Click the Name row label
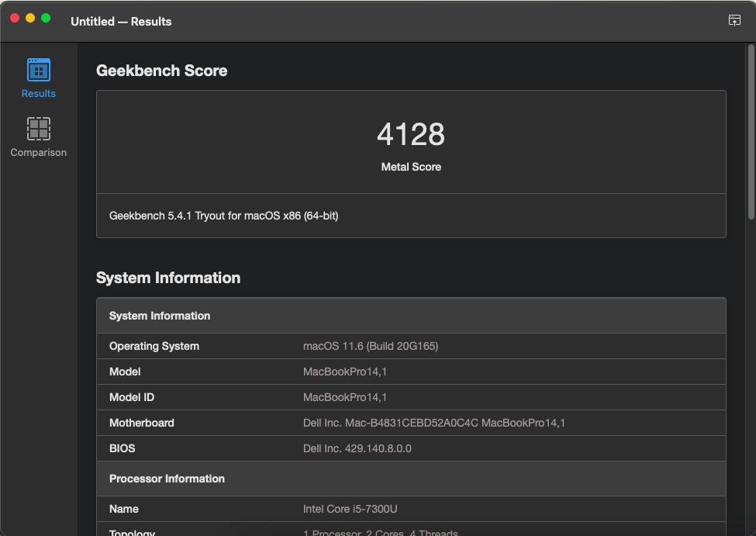The width and height of the screenshot is (756, 536). click(124, 510)
